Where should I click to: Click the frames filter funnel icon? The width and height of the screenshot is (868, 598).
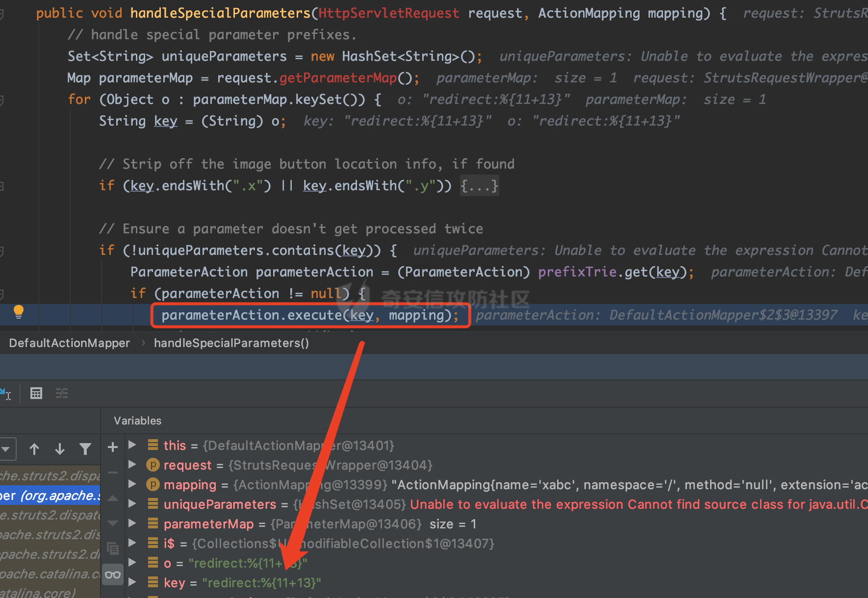[x=85, y=448]
